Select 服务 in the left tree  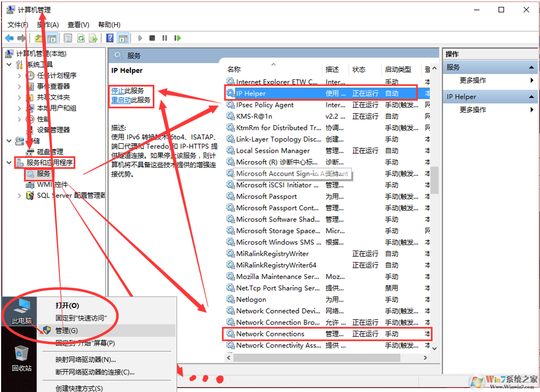point(43,174)
